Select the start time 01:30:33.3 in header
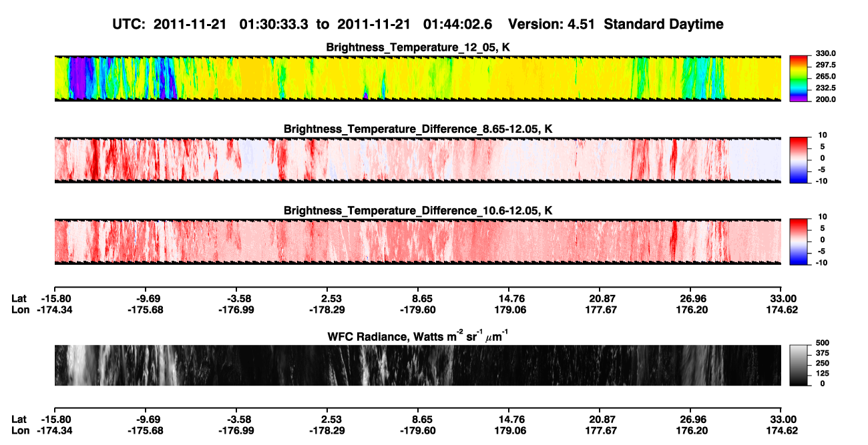Screen dimensions: 868x445 coord(272,25)
